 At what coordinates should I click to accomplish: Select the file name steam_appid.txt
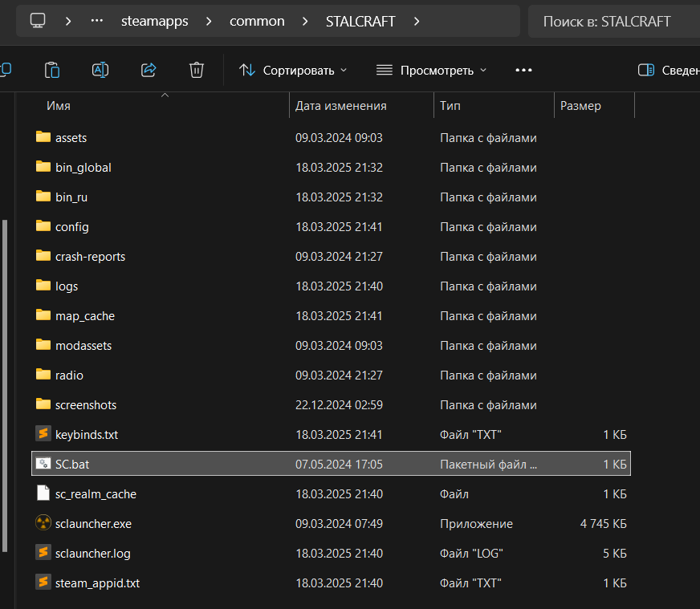pos(97,583)
